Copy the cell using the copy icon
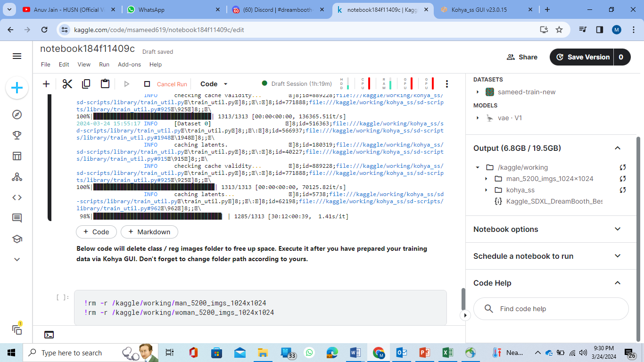Viewport: 644px width, 362px height. (x=86, y=83)
